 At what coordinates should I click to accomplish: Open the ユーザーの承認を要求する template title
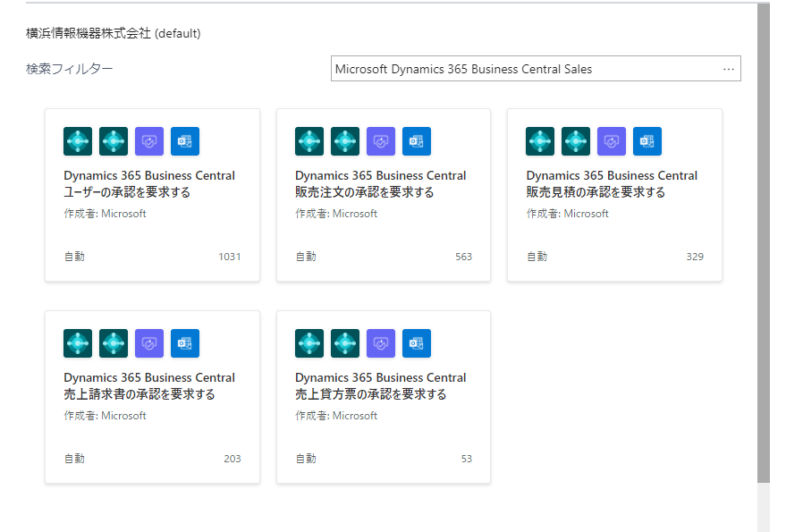click(x=149, y=184)
